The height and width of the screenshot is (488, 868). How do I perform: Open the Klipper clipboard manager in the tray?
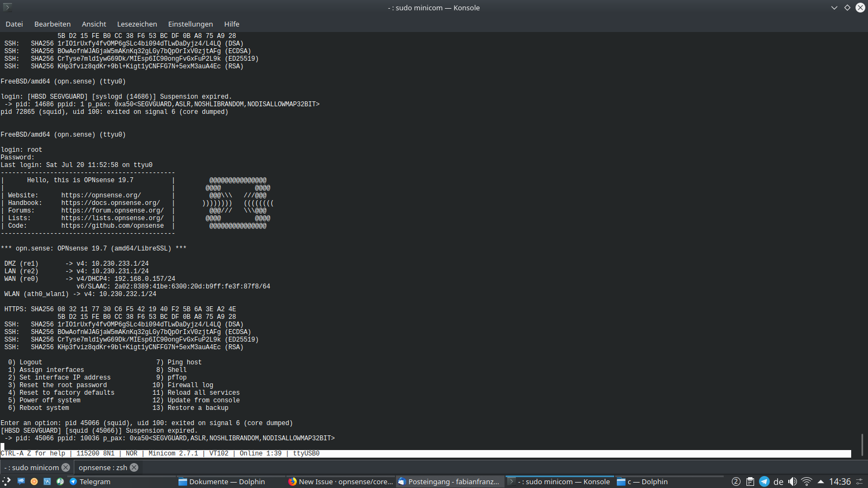(750, 481)
